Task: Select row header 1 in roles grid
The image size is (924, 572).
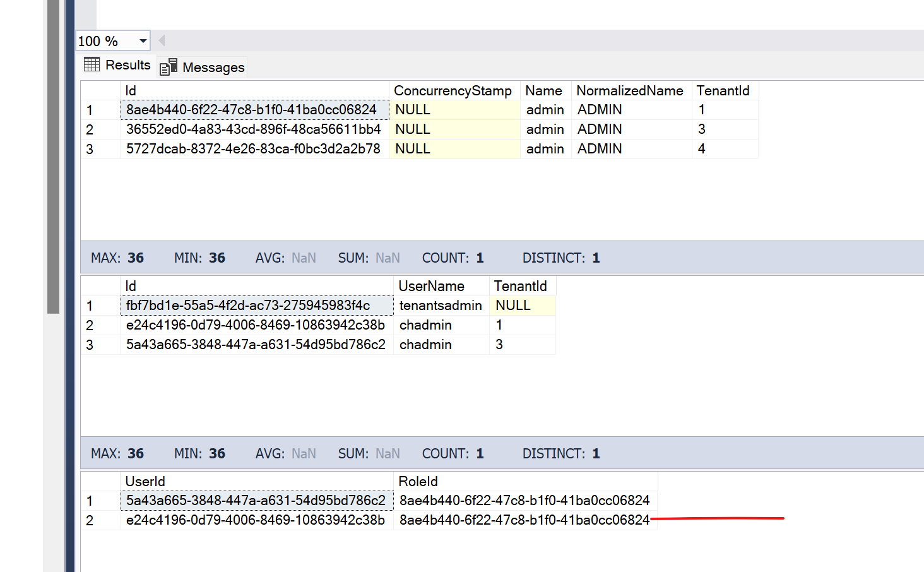Action: point(100,110)
